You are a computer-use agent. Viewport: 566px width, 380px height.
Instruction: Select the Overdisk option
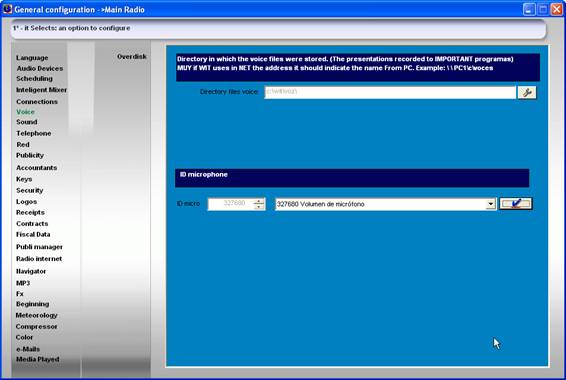click(132, 57)
